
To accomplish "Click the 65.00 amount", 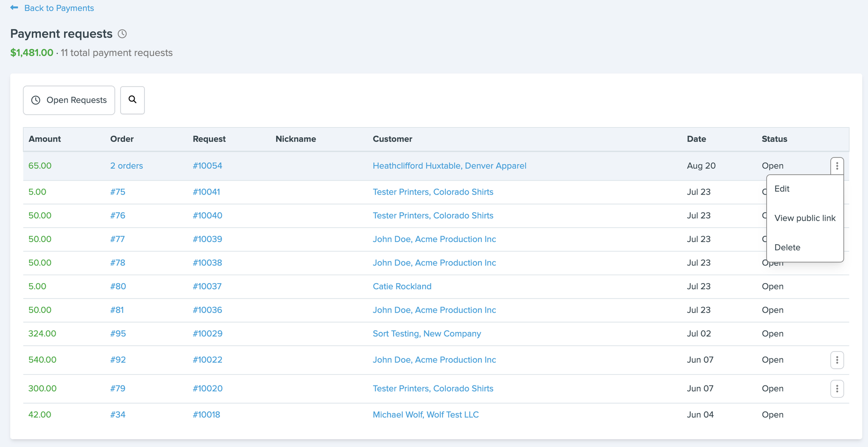I will (40, 166).
